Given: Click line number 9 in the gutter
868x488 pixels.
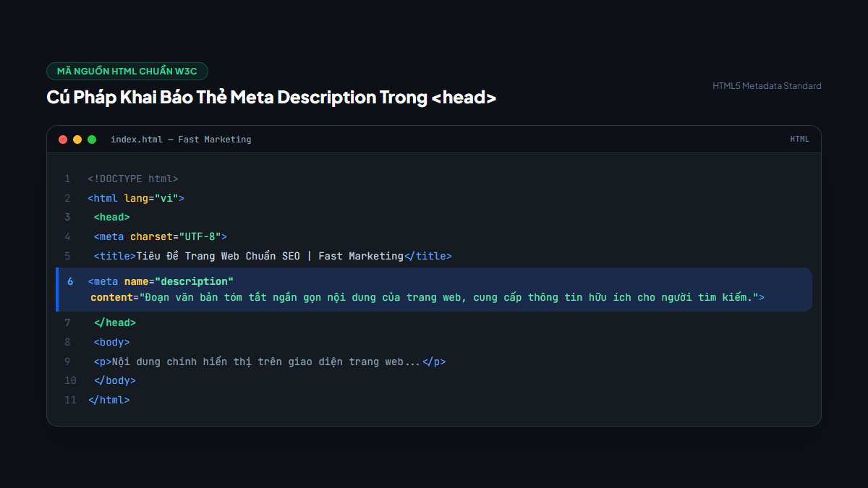Looking at the screenshot, I should (x=67, y=361).
